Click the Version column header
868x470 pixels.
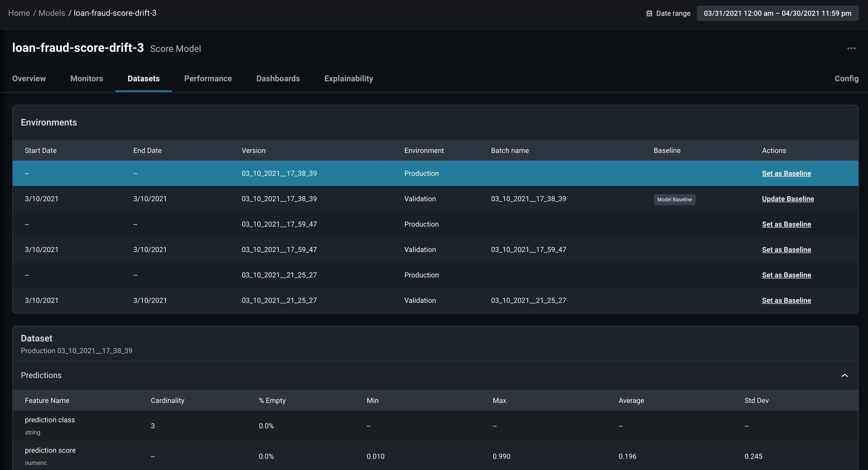coord(253,151)
